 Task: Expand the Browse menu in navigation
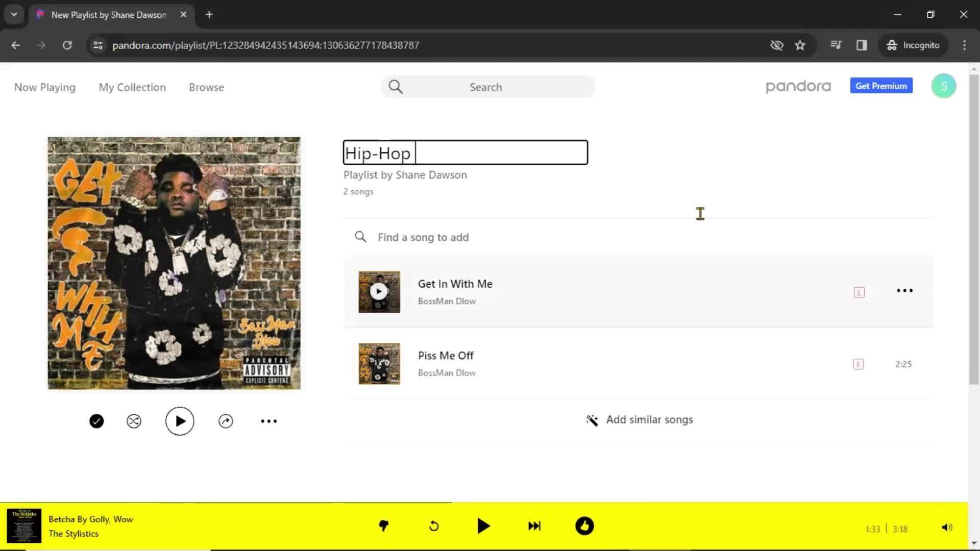[x=206, y=87]
